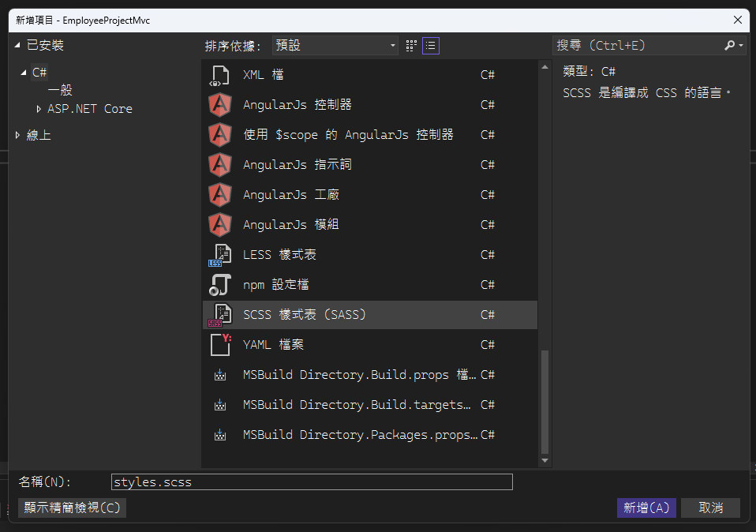Click the Directory.Build.props item icon
The width and height of the screenshot is (756, 532).
pos(220,375)
